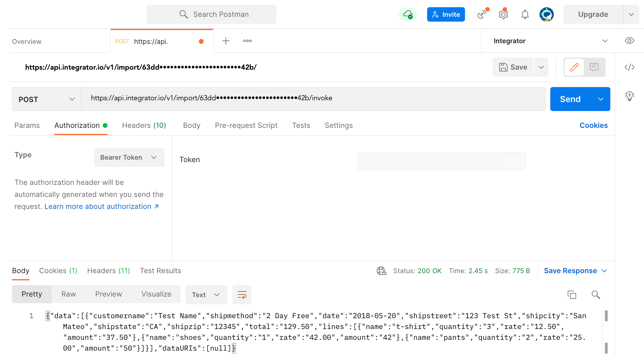The image size is (644, 356).
Task: Toggle the environment quick look eye
Action: pos(630,41)
